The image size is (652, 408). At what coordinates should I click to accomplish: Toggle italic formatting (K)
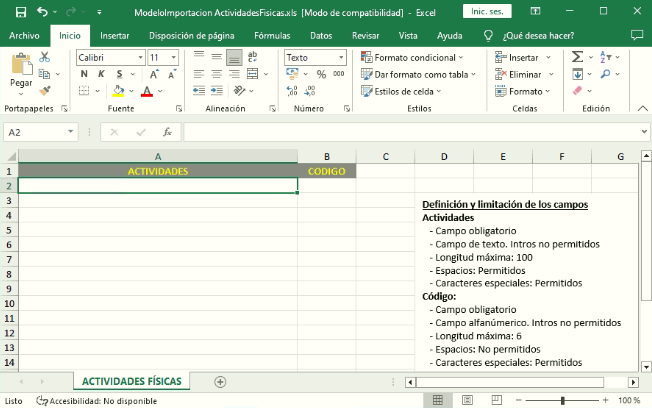click(x=101, y=75)
